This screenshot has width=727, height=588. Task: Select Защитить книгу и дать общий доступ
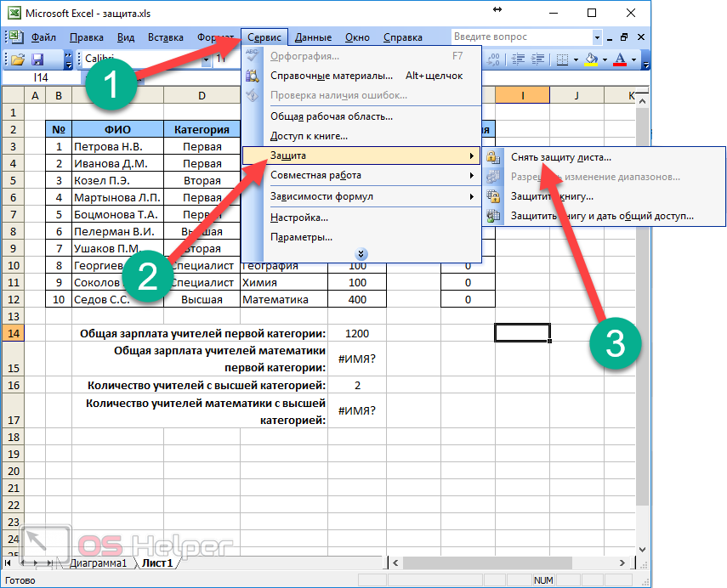605,216
